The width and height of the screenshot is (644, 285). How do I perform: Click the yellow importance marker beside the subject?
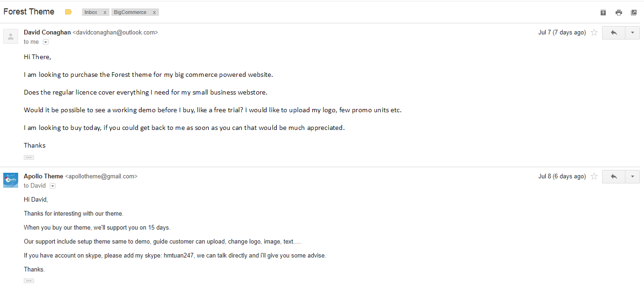69,12
